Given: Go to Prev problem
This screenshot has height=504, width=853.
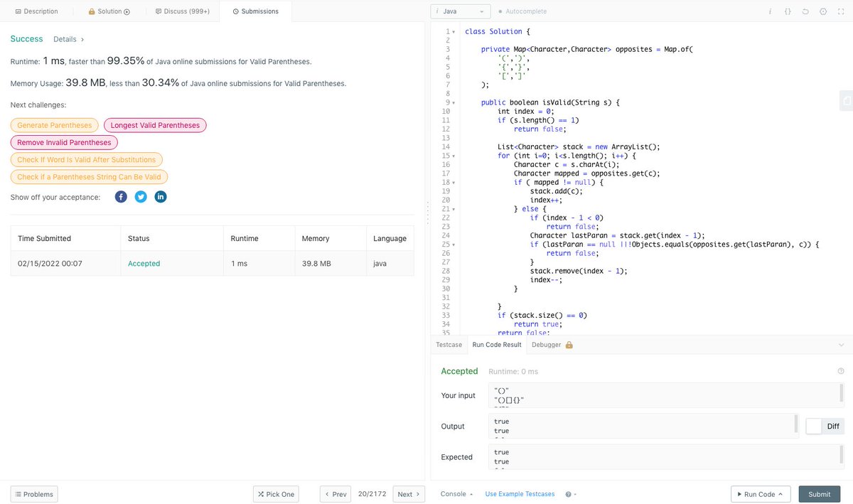Looking at the screenshot, I should pos(336,494).
